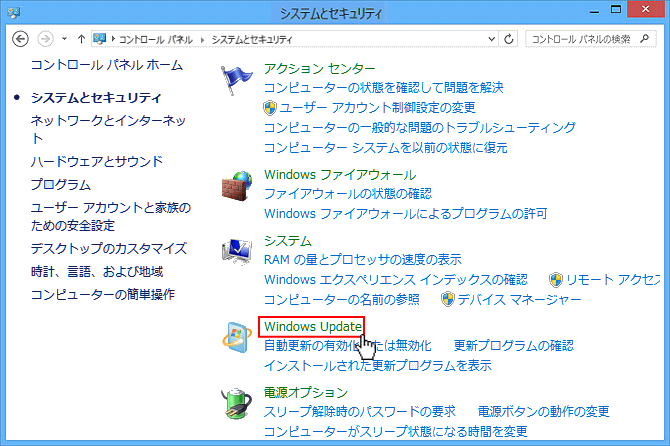Open 電源オプション heading link
Viewport: 670px width, 446px height.
[x=306, y=392]
